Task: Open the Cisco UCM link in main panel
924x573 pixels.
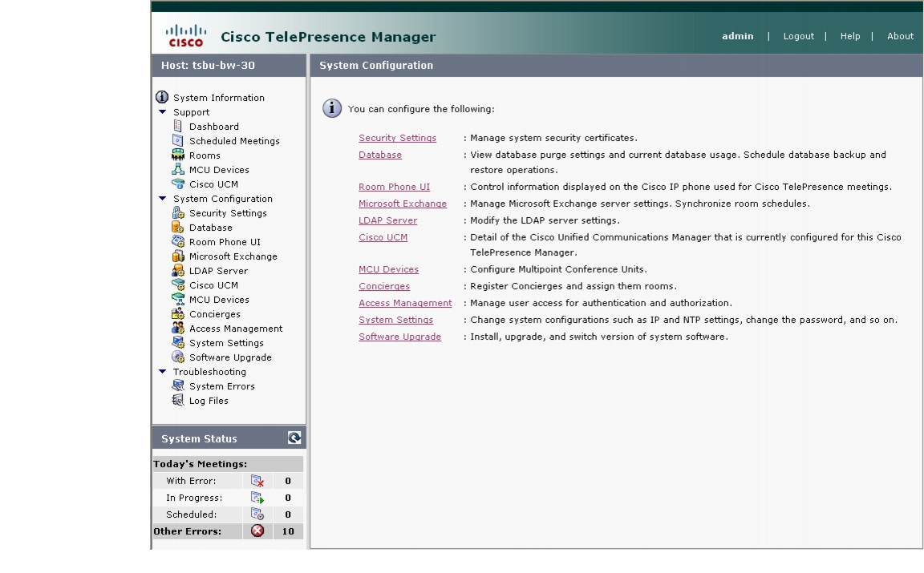Action: point(383,237)
